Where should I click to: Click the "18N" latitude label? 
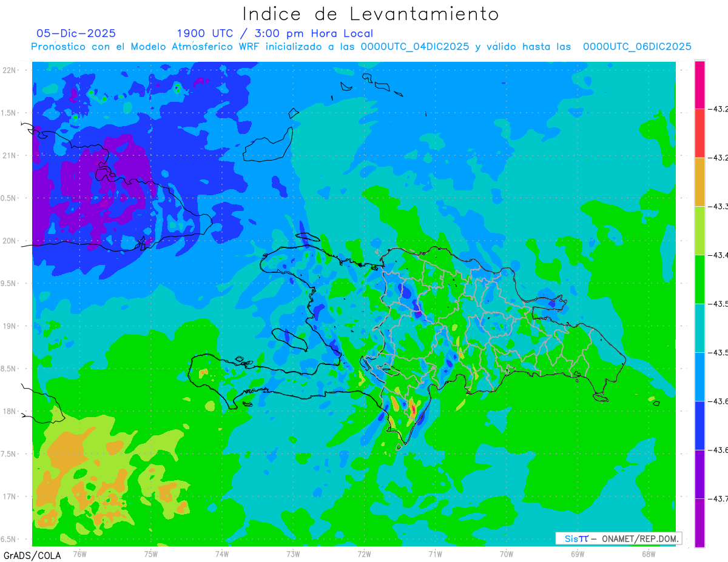click(x=10, y=411)
